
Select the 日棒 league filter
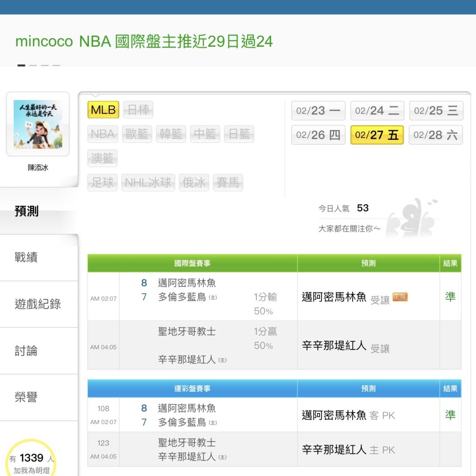point(138,110)
